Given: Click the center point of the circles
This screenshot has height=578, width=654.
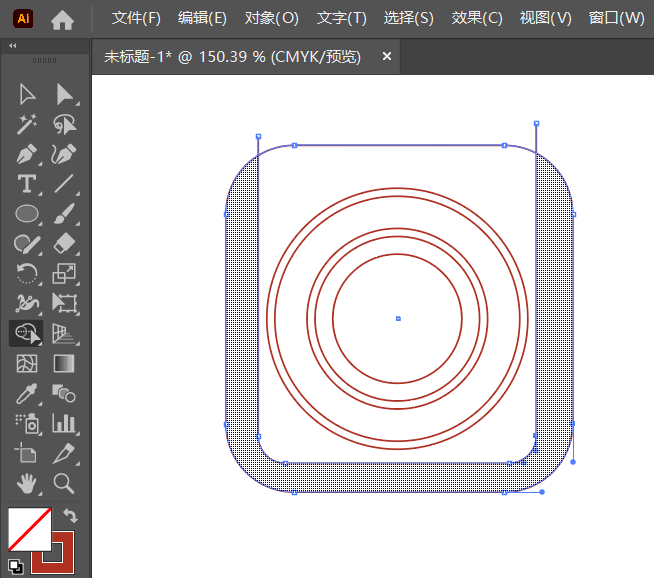Looking at the screenshot, I should 398,319.
